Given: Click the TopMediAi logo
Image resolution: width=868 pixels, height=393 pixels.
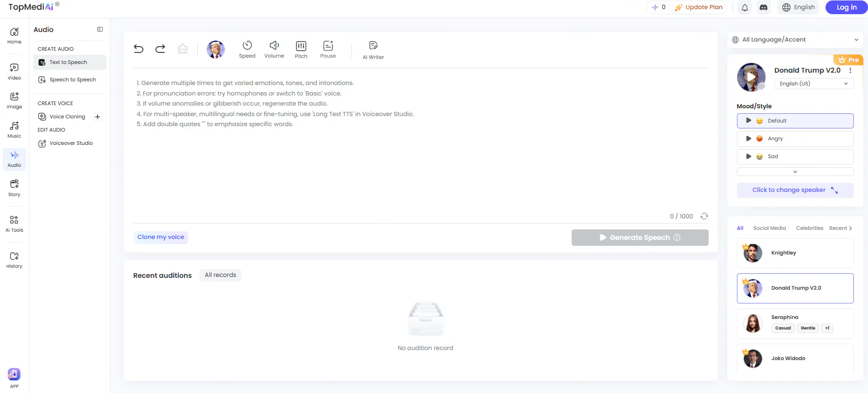Looking at the screenshot, I should (x=34, y=7).
